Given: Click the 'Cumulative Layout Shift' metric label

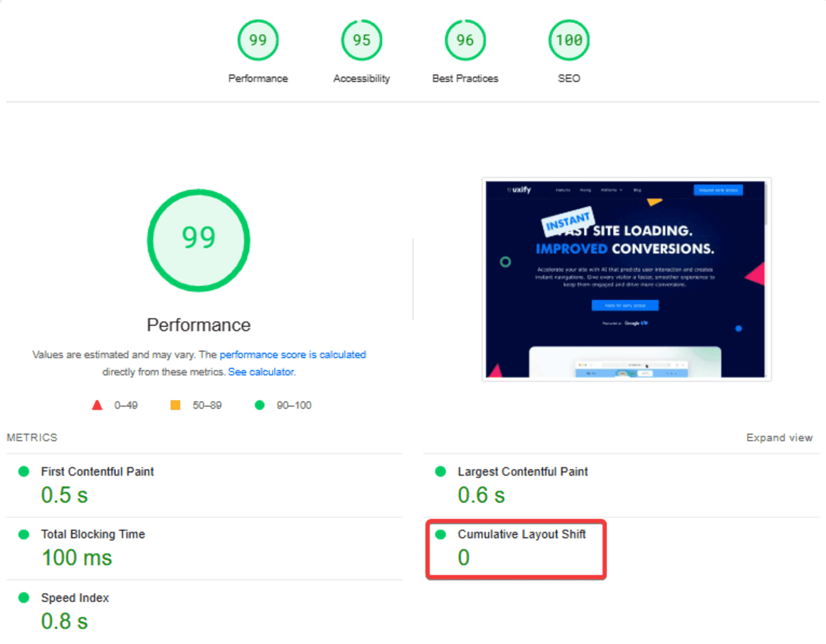Looking at the screenshot, I should 522,534.
